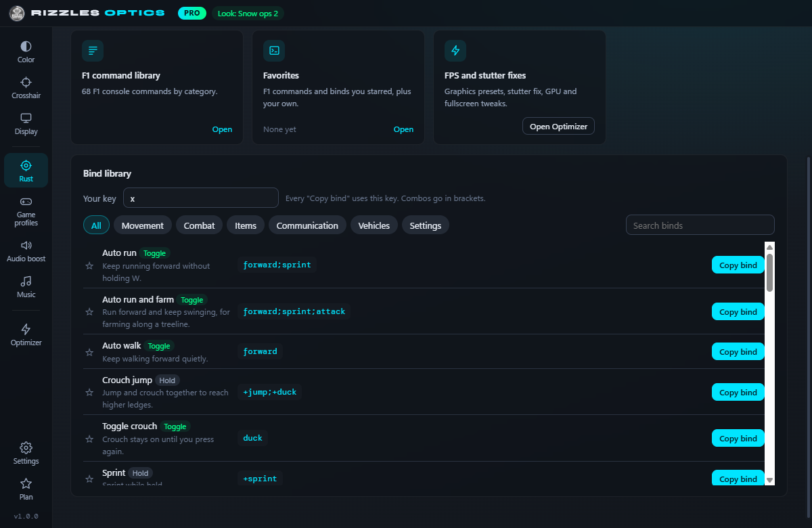Open the Music sidebar item
This screenshot has height=528, width=812.
[26, 287]
